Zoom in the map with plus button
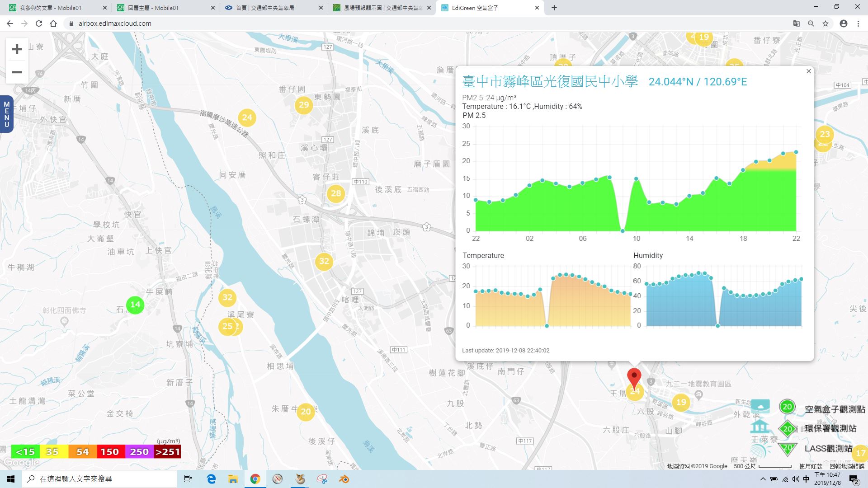The image size is (868, 488). (x=17, y=49)
